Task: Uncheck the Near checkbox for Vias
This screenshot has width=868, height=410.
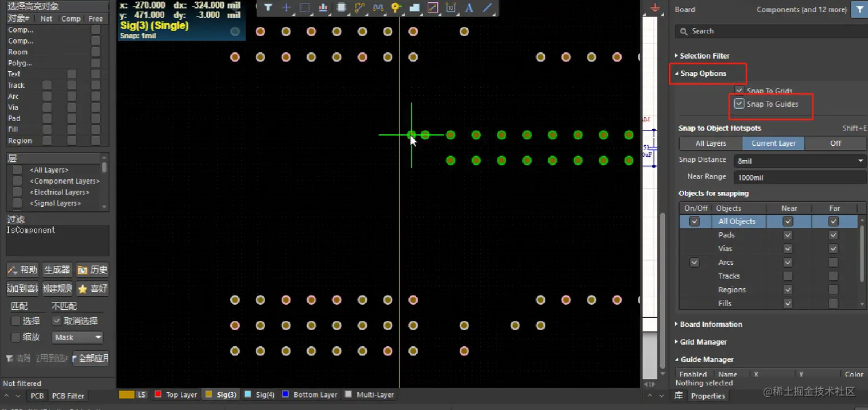Action: pos(788,249)
